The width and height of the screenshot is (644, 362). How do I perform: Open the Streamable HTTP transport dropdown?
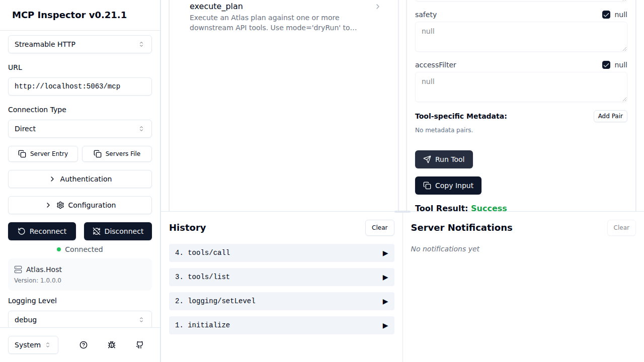point(79,44)
